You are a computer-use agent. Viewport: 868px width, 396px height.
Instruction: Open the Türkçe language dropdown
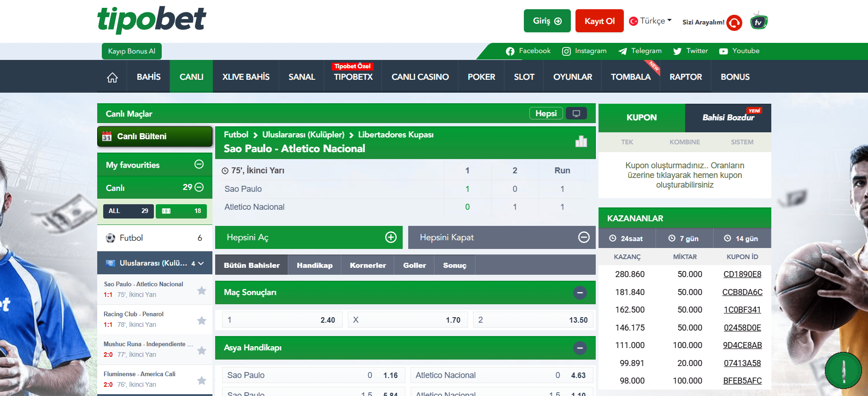[651, 21]
